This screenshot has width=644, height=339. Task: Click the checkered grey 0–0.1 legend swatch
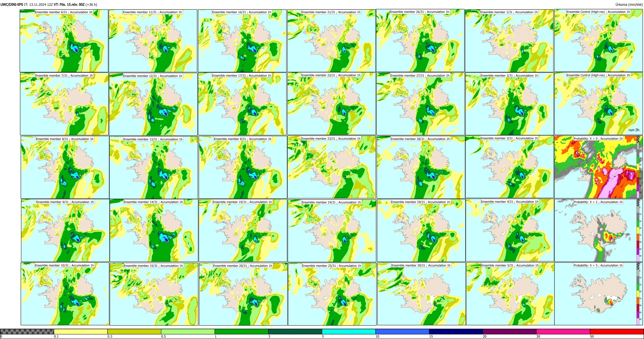[27, 332]
